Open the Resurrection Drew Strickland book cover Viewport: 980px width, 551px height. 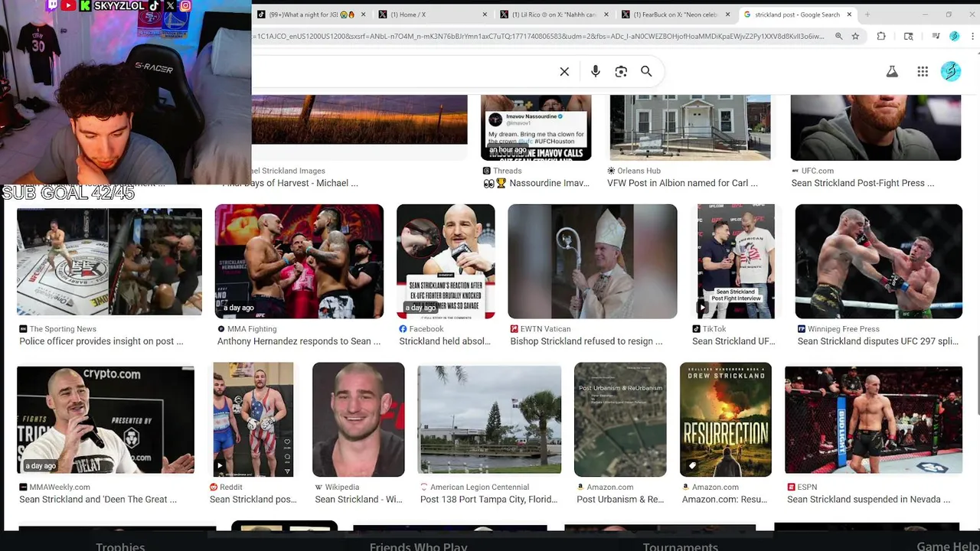click(x=726, y=419)
